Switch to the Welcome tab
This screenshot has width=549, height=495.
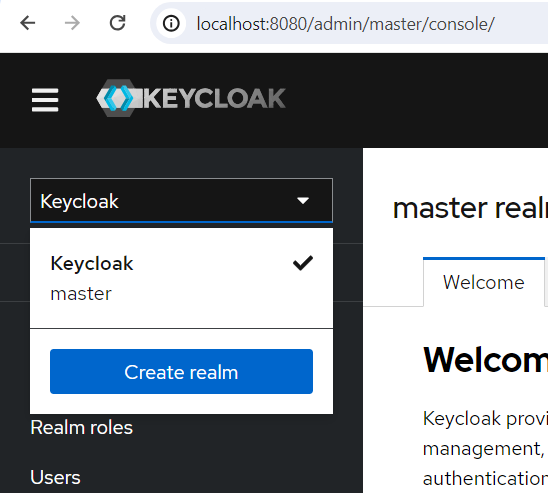[484, 282]
